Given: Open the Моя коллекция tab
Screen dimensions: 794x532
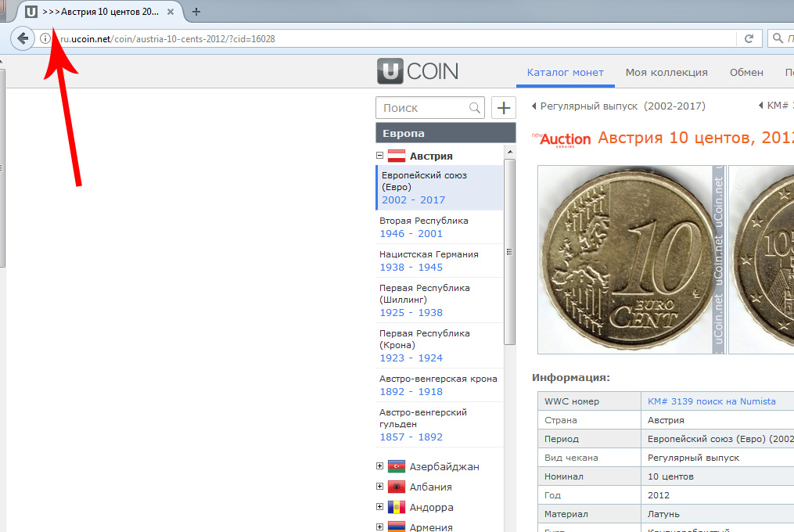Looking at the screenshot, I should 666,72.
